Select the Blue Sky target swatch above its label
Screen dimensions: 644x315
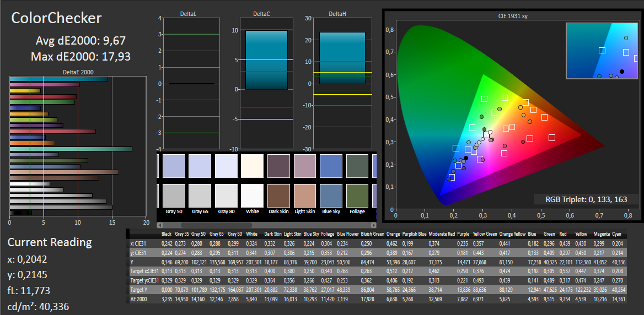pos(331,195)
